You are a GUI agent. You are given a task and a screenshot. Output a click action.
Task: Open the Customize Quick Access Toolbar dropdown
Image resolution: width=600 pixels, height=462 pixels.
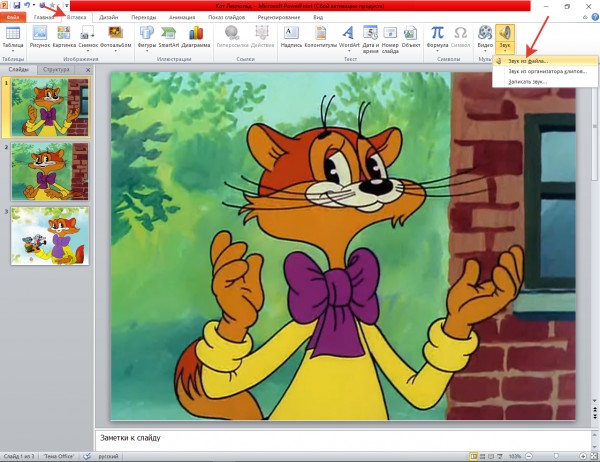(67, 6)
